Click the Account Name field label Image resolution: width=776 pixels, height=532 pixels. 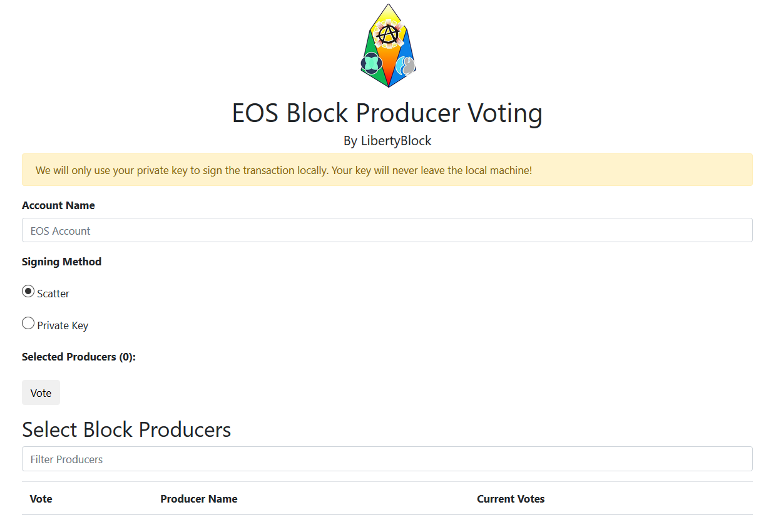coord(58,205)
